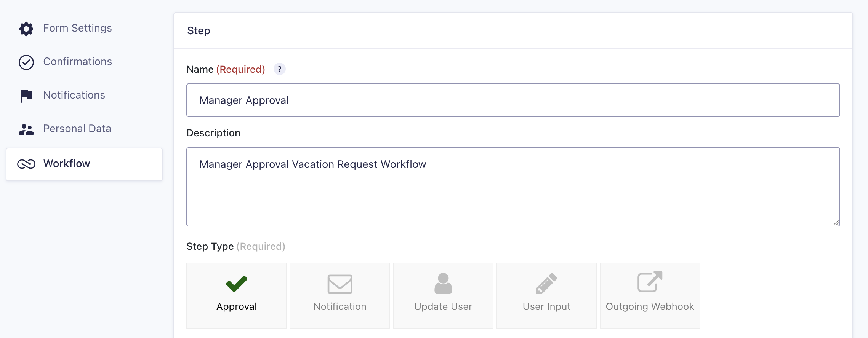Select the envelope icon for Notification step

tap(340, 284)
